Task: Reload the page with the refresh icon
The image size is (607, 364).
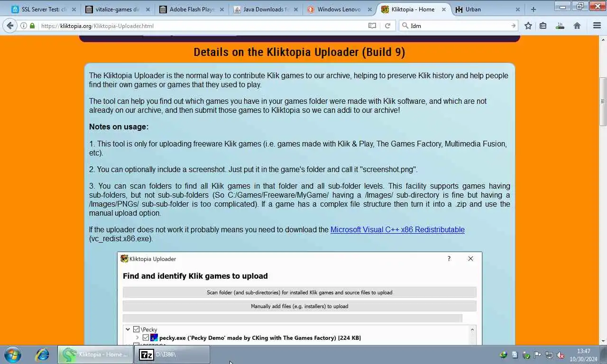Action: [x=387, y=26]
